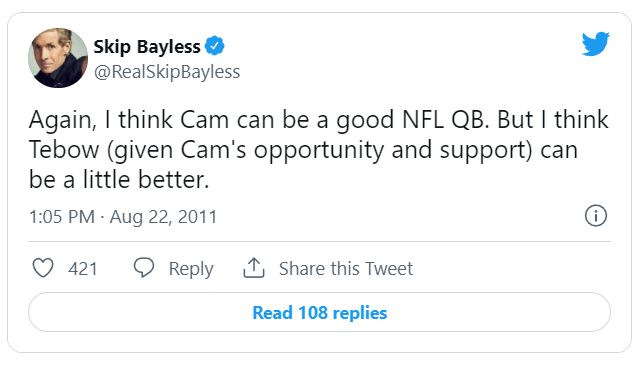
Task: Click the word Tebow in the tweet
Action: click(x=64, y=150)
